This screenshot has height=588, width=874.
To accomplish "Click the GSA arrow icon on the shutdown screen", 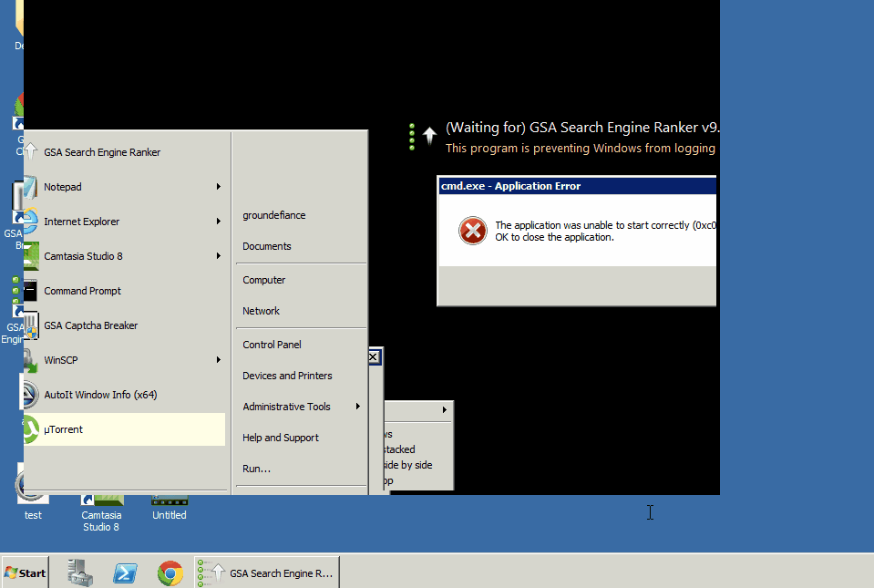I will coord(429,136).
